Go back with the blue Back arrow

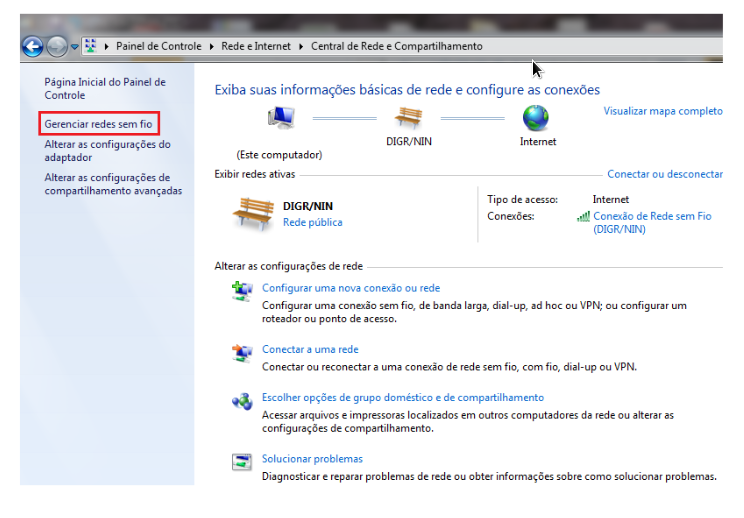[33, 46]
